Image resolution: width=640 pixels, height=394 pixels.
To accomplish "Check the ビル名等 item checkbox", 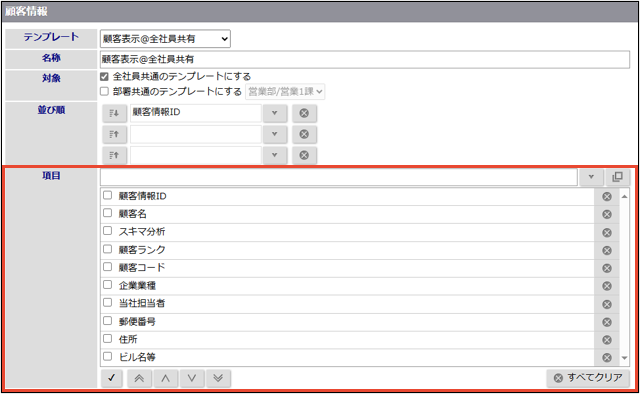I will coord(107,356).
